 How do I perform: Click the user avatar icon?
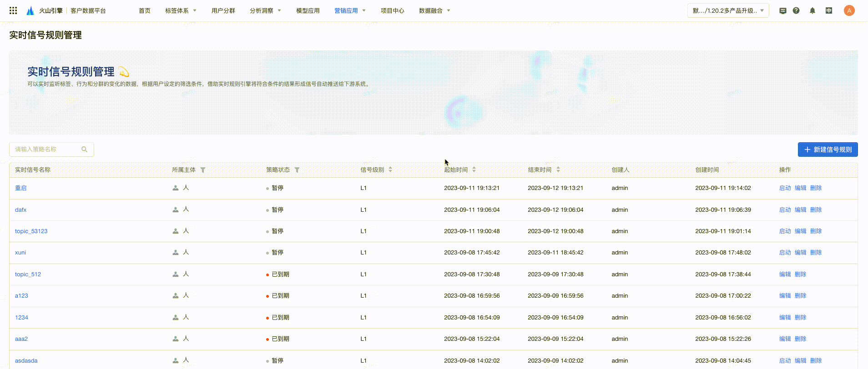pyautogui.click(x=849, y=10)
